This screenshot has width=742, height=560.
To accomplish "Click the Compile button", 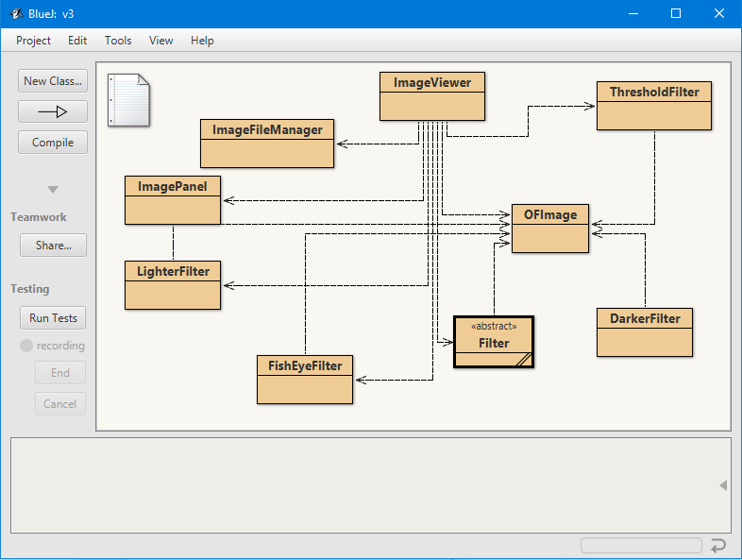I will tap(53, 143).
